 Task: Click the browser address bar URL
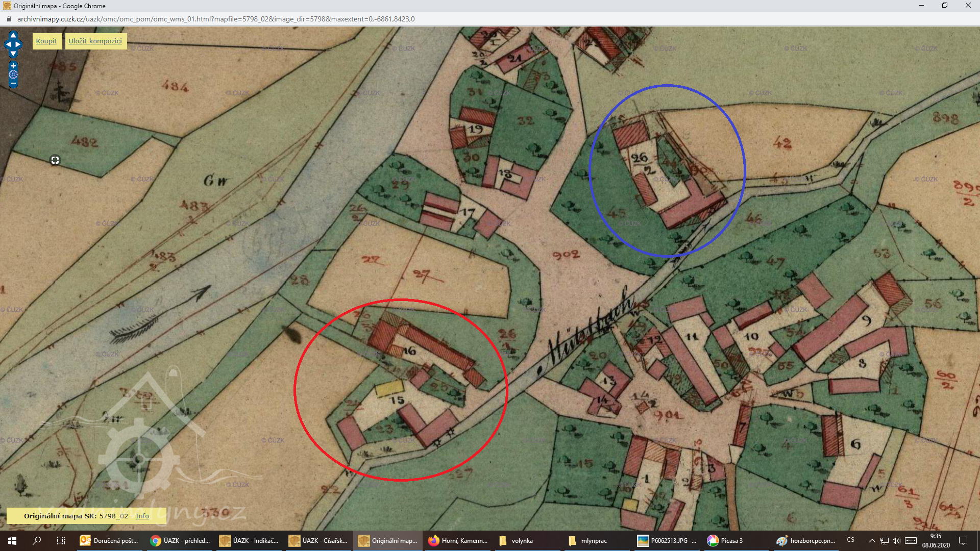point(215,19)
